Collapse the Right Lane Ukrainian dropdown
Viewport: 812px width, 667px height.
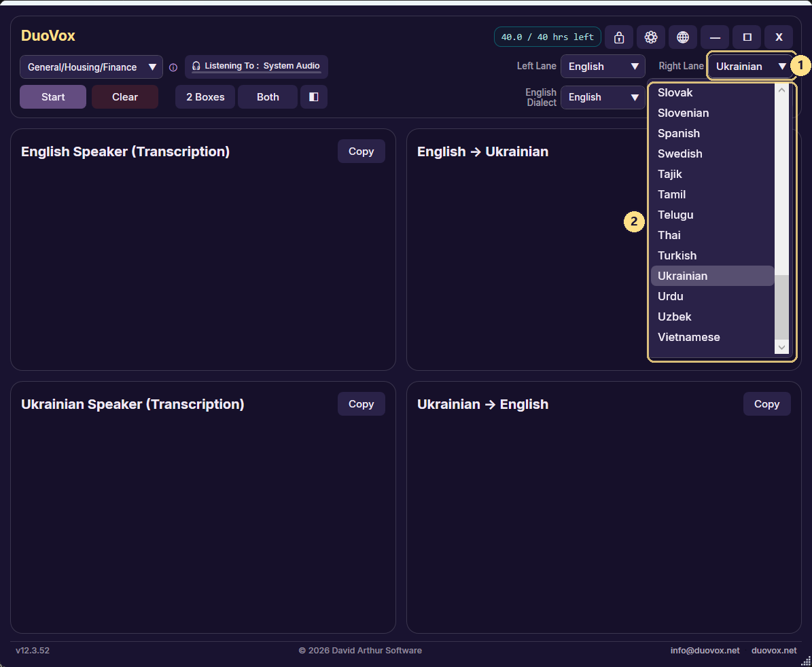(x=751, y=67)
